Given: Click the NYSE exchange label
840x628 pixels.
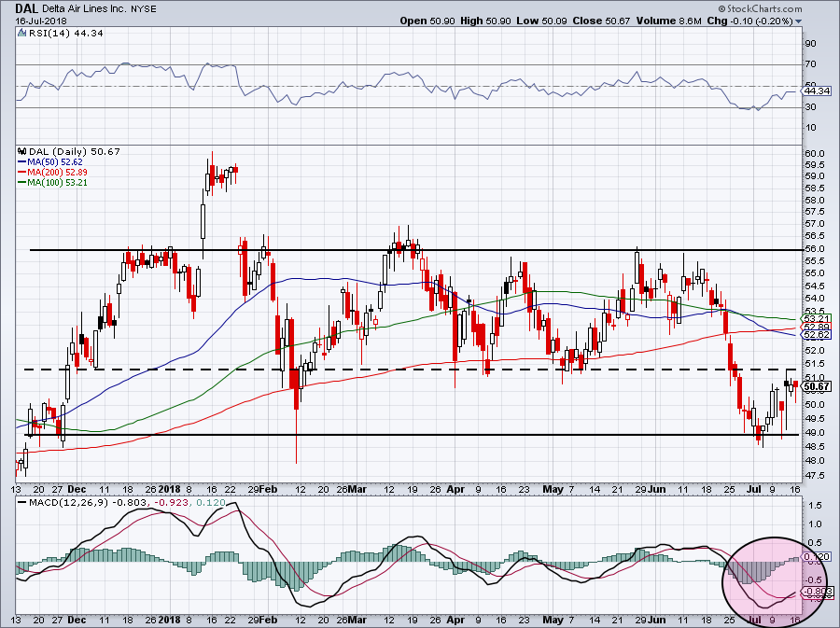Looking at the screenshot, I should pyautogui.click(x=144, y=9).
